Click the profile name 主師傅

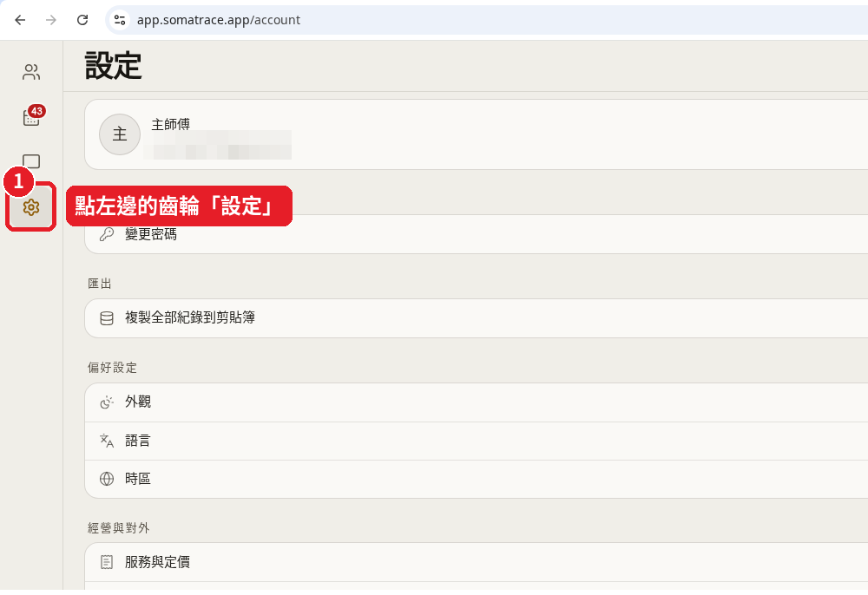(170, 124)
